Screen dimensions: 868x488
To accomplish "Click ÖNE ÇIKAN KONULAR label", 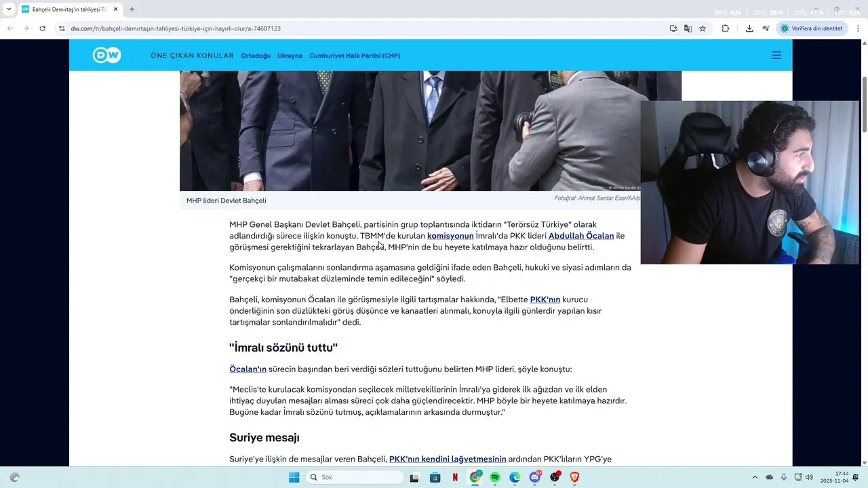I will point(192,56).
